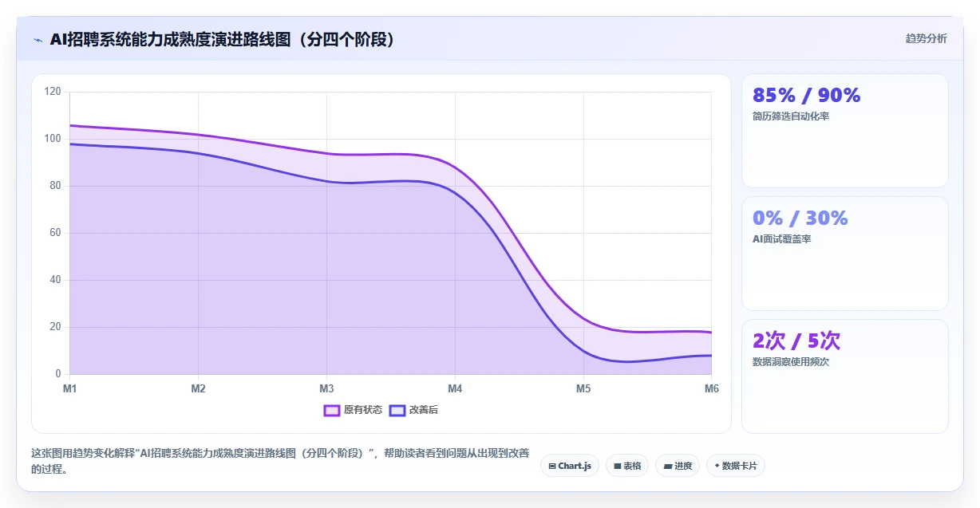Toggle the 改善后 legend item
The width and height of the screenshot is (980, 508).
tap(413, 410)
